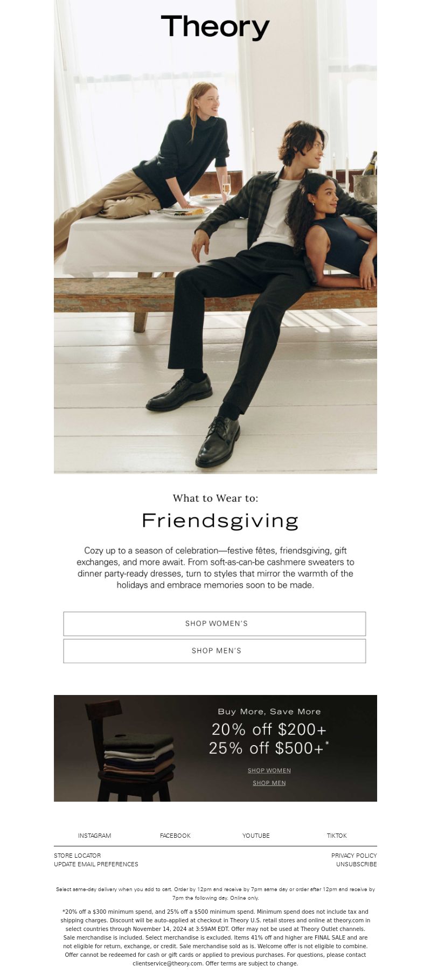Click the clientservice@theory.com email address
The image size is (431, 980).
pyautogui.click(x=168, y=963)
